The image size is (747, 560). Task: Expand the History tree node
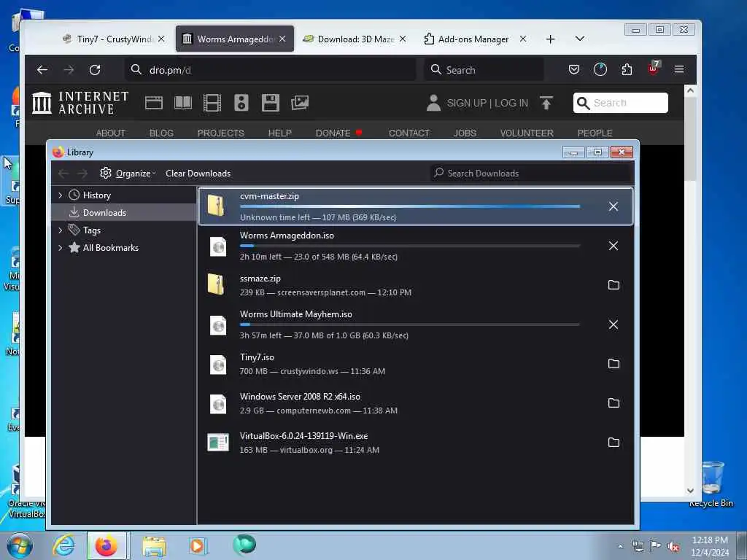pos(60,195)
